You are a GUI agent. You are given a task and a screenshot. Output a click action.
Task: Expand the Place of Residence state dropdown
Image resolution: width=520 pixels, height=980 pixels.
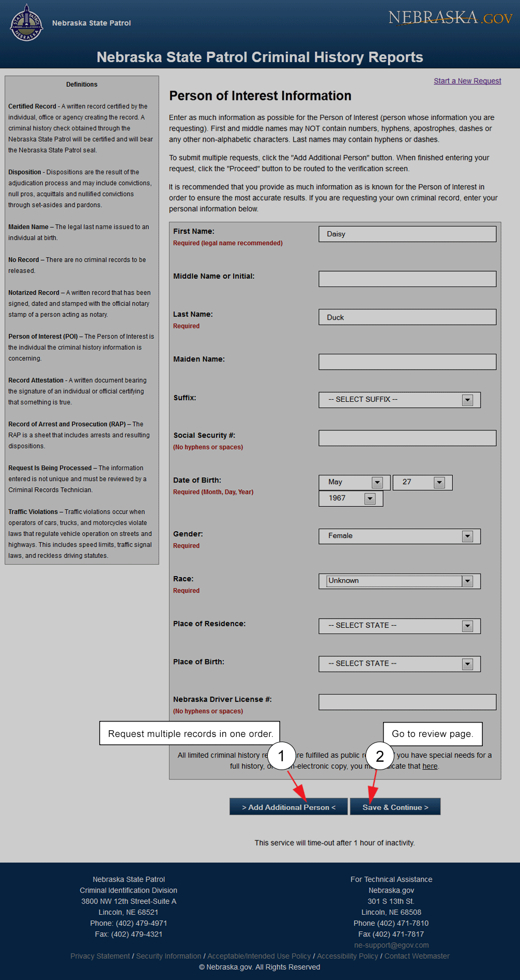point(400,626)
